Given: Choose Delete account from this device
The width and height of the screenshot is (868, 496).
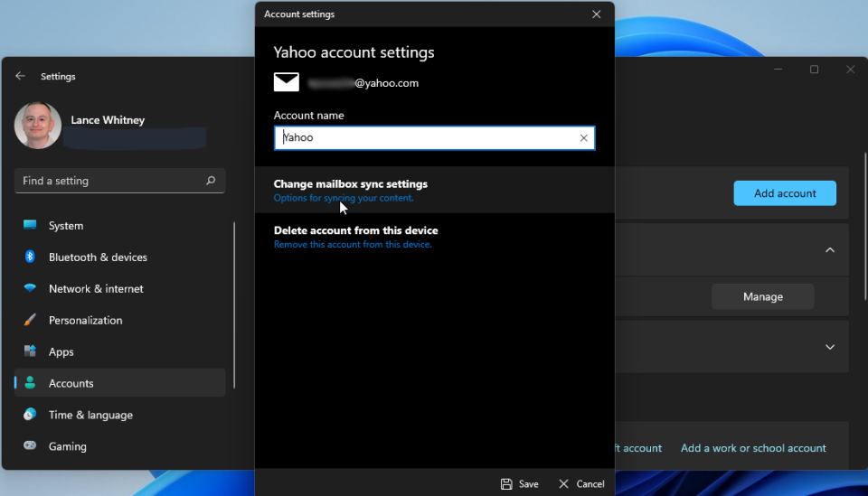Looking at the screenshot, I should click(x=355, y=237).
